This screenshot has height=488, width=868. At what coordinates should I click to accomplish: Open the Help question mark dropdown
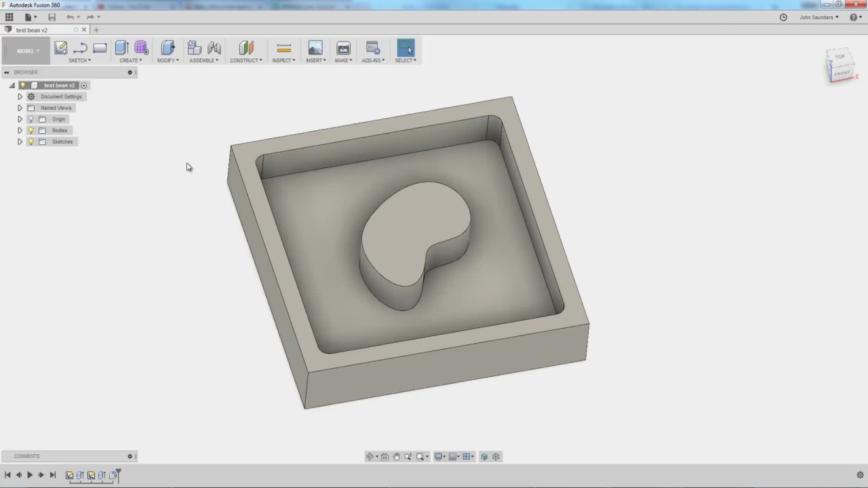pyautogui.click(x=856, y=17)
